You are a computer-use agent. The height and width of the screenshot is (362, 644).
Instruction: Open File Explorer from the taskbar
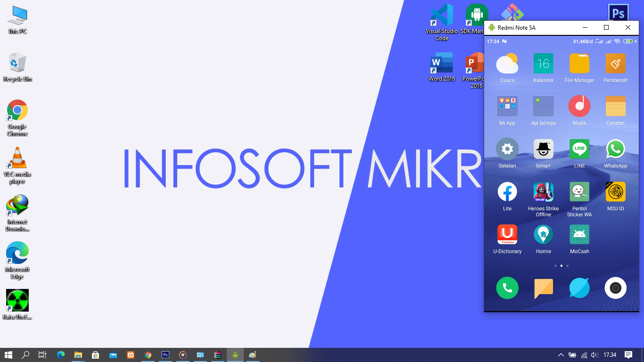tap(78, 355)
